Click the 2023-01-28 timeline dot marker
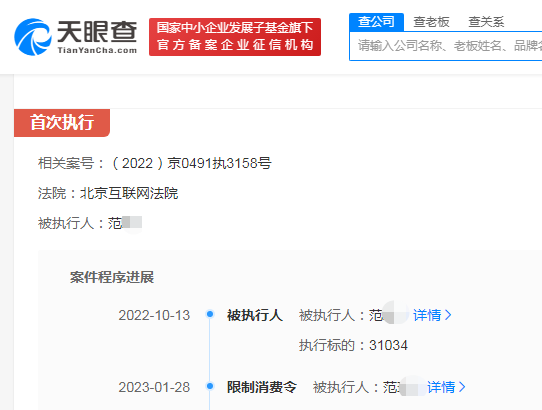Image resolution: width=542 pixels, height=410 pixels. (210, 386)
